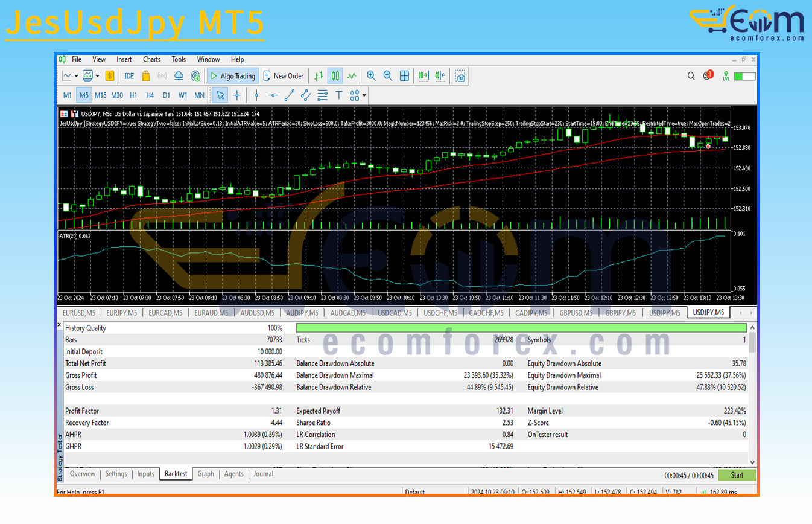Draw an equidistant channel
Screen dimensions: 812x524
(x=306, y=95)
